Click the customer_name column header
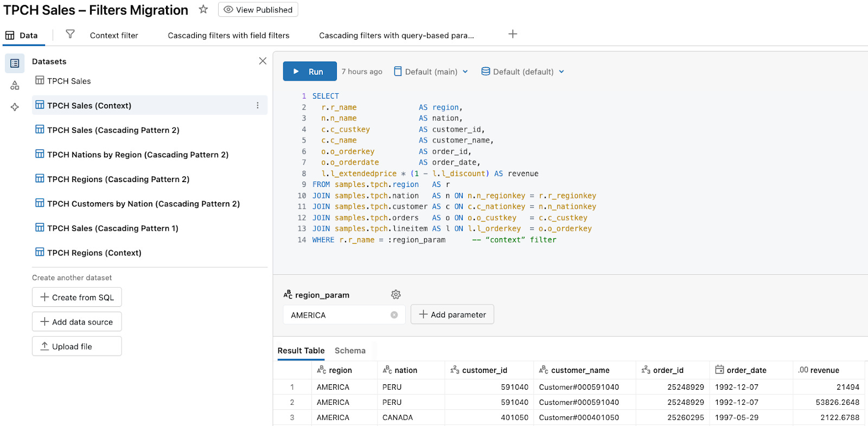The width and height of the screenshot is (868, 426). click(x=585, y=370)
